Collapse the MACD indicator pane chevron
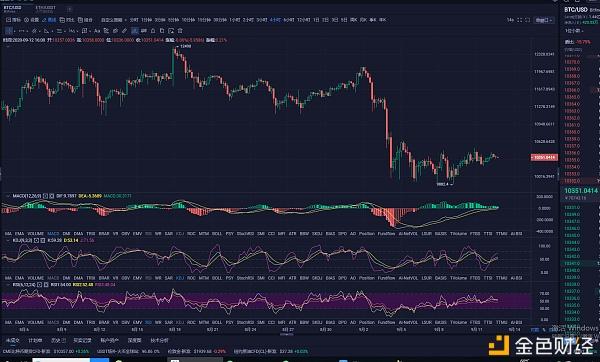 tap(8, 196)
